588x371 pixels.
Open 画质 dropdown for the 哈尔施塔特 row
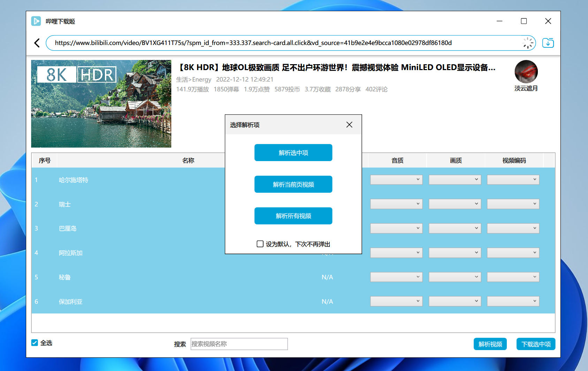pyautogui.click(x=455, y=180)
